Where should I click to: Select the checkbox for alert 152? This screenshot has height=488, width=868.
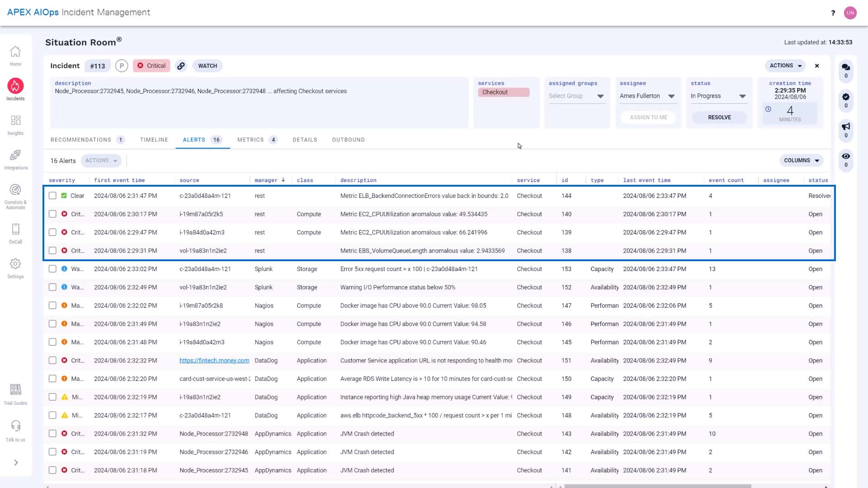click(52, 287)
